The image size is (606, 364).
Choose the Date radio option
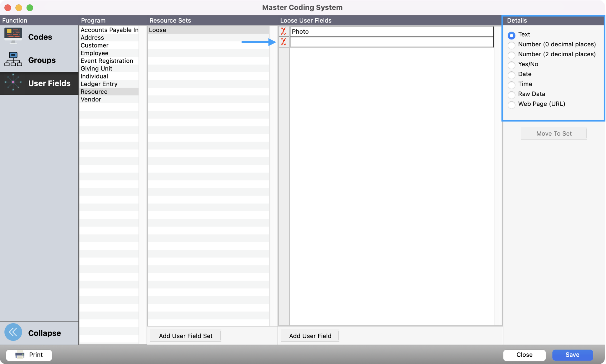tap(511, 75)
